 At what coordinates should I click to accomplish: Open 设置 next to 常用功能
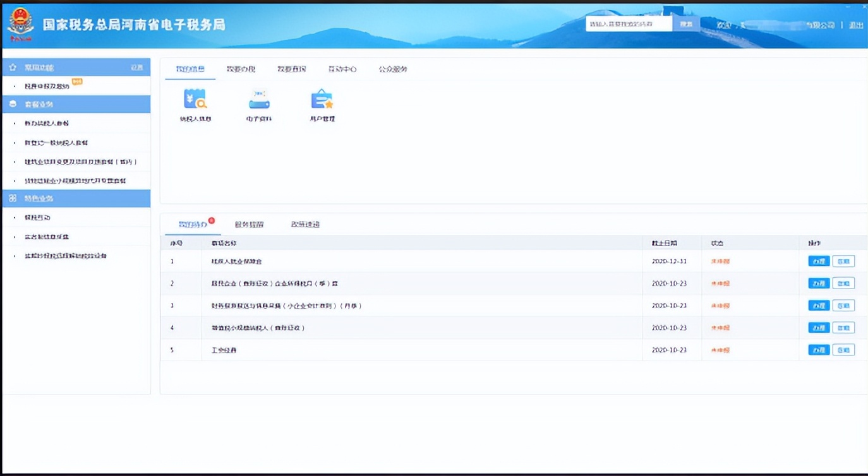[137, 67]
